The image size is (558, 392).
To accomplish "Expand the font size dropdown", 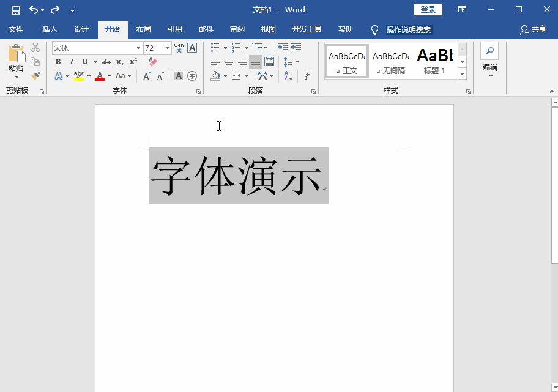I will click(x=167, y=48).
